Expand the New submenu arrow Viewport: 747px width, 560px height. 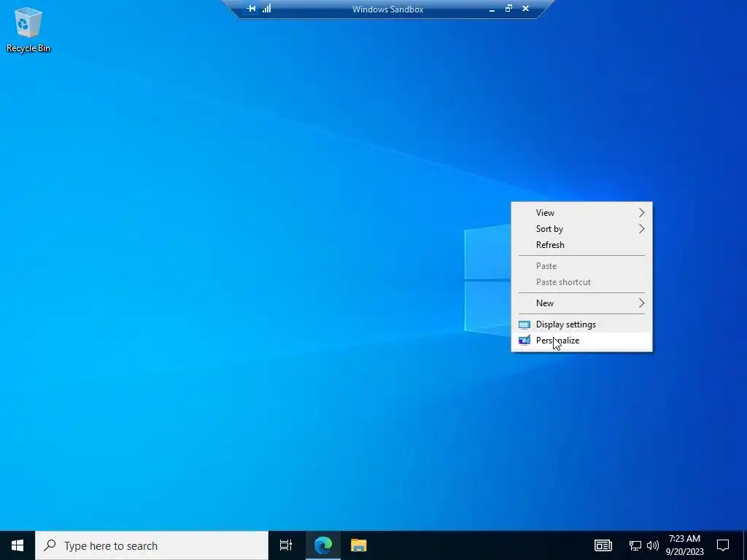pos(641,303)
